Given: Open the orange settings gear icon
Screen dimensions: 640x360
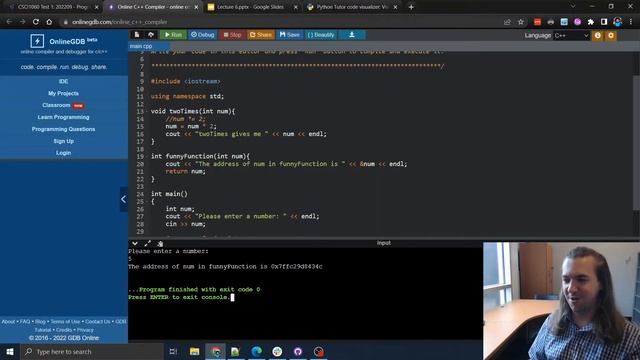Looking at the screenshot, I should tap(611, 36).
